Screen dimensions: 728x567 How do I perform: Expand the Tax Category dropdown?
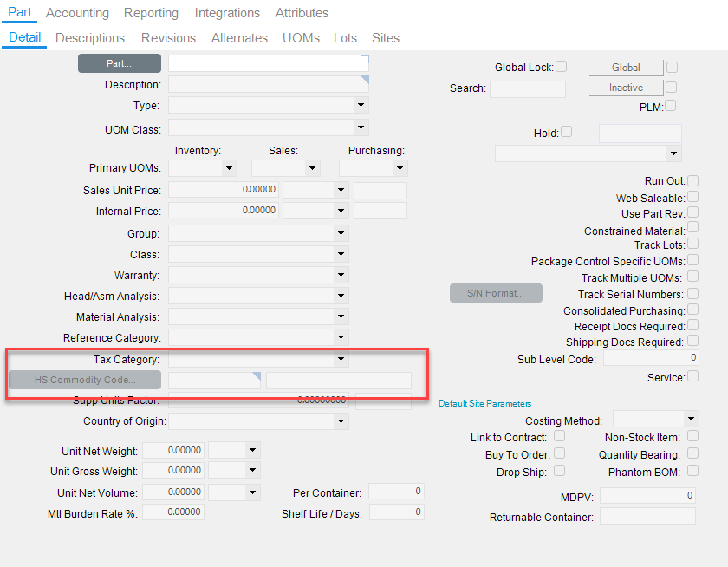pyautogui.click(x=341, y=359)
